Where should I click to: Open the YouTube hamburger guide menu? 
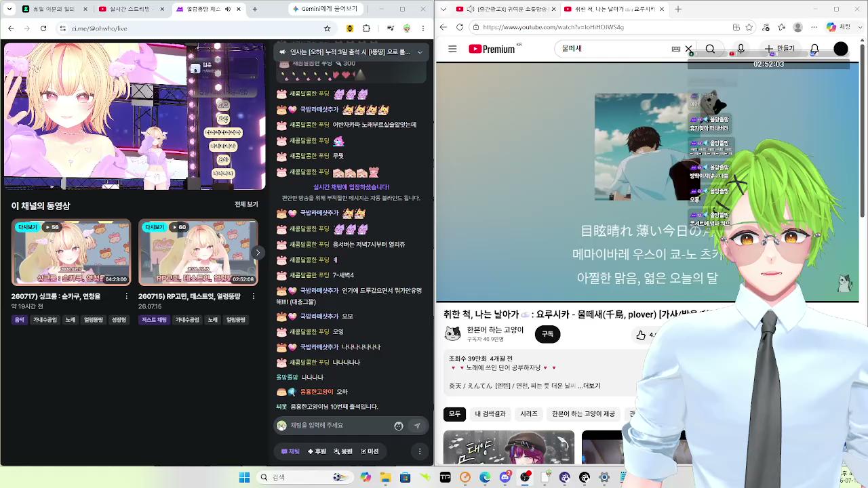click(x=452, y=49)
